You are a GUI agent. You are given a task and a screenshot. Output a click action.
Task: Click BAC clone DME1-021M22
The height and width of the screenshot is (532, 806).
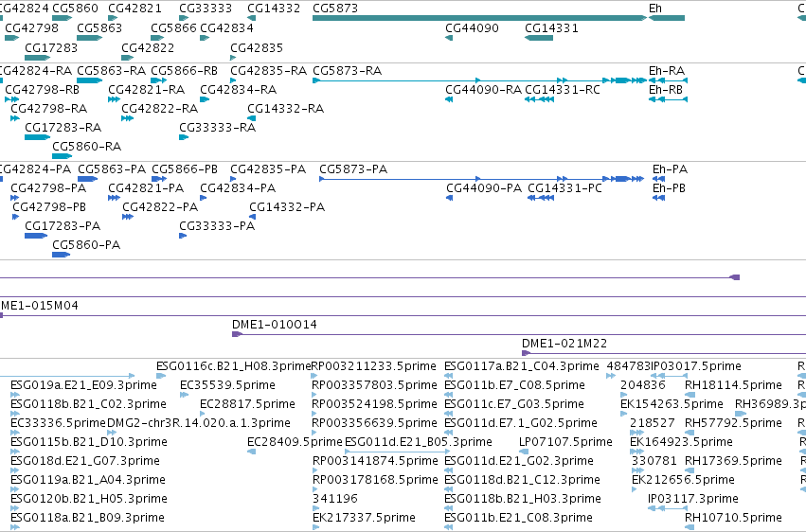coord(564,344)
